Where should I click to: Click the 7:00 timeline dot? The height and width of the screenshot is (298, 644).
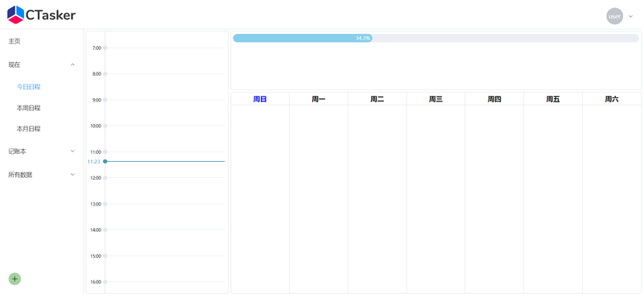pyautogui.click(x=105, y=48)
